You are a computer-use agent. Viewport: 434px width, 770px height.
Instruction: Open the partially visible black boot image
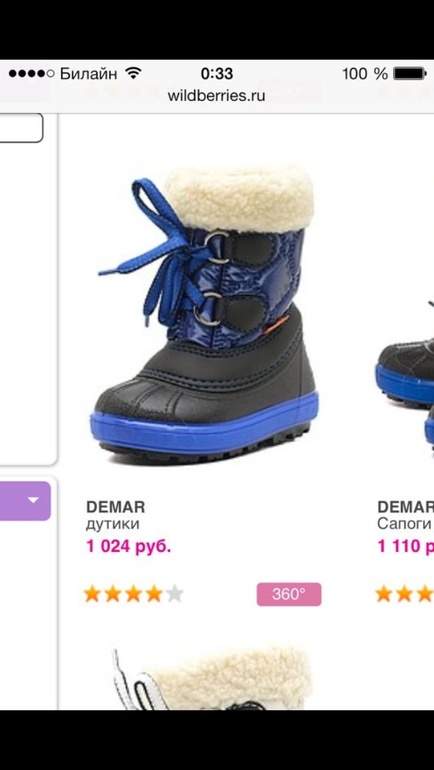(x=406, y=373)
